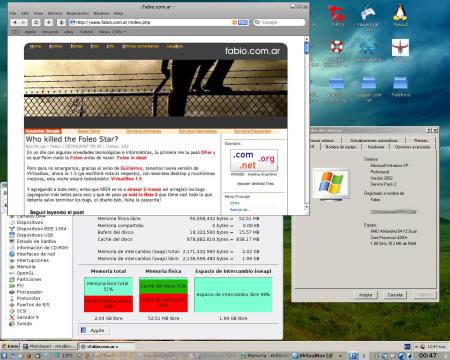This screenshot has width=450, height=360.
Task: Click the eBay bookmark in bookmarks bar
Action: point(69,32)
